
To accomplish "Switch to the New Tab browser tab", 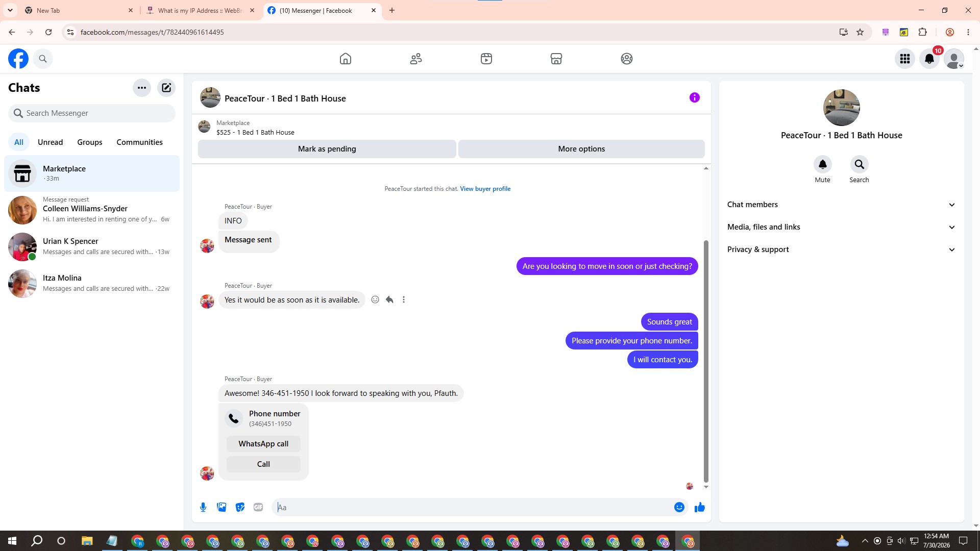I will tap(79, 10).
